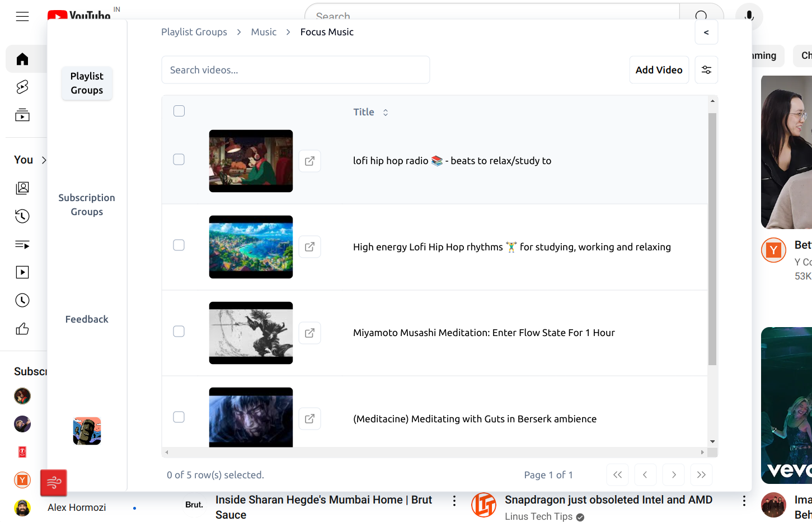The image size is (812, 522).
Task: Go to YouTube Home icon
Action: pos(22,59)
